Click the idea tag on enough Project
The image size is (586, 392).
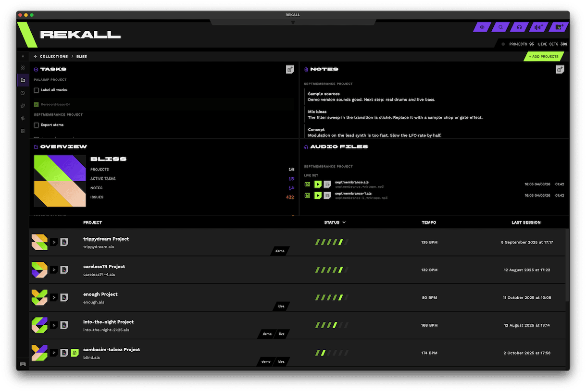point(281,306)
